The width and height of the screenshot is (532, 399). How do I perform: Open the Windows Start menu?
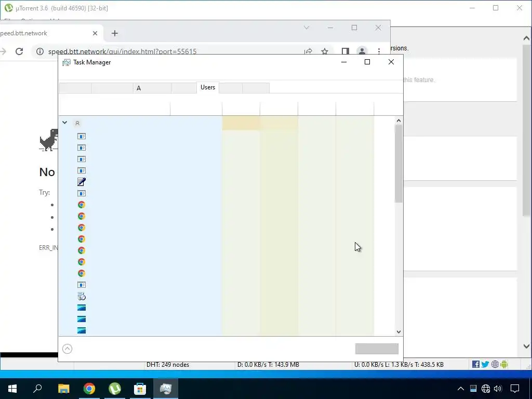pos(12,389)
